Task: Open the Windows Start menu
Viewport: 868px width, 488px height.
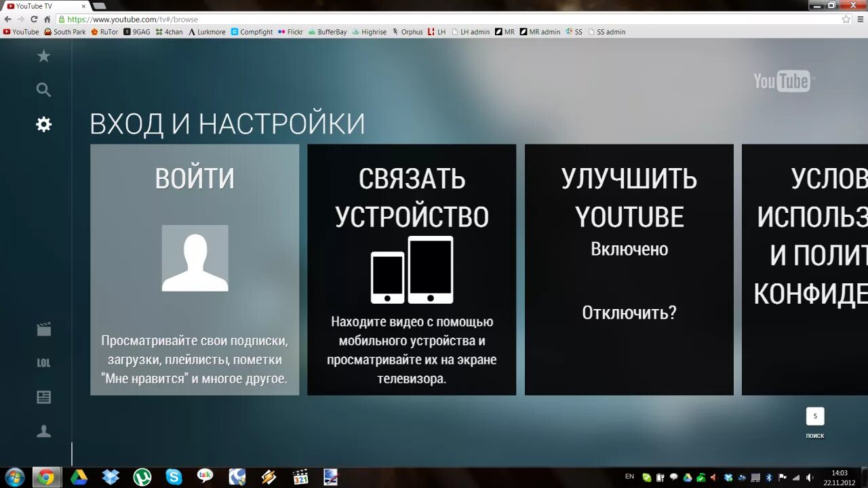Action: click(x=14, y=477)
